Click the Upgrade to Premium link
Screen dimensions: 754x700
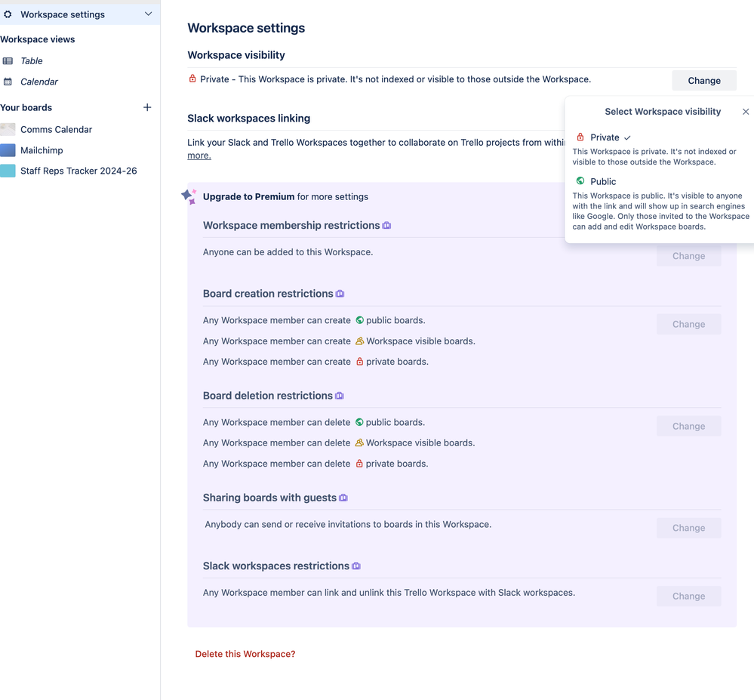point(248,197)
